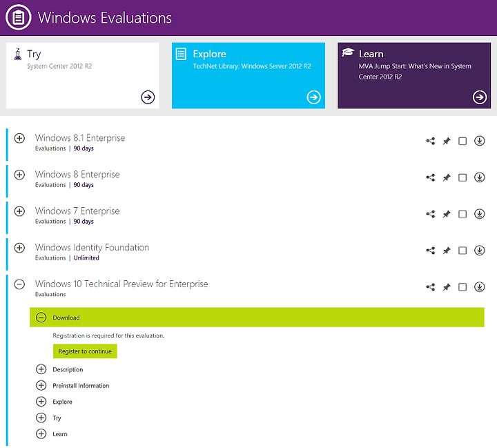
Task: Check the Windows 8.1 Enterprise checkbox
Action: (x=462, y=141)
